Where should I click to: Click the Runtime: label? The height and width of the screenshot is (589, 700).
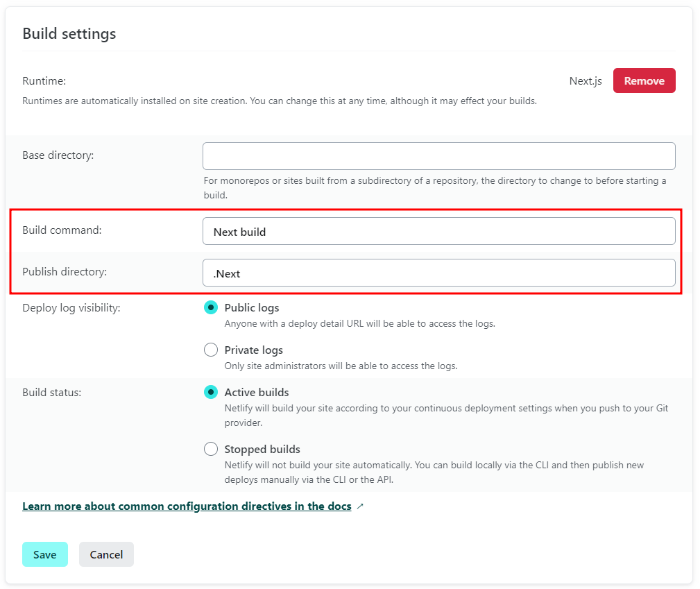click(44, 81)
